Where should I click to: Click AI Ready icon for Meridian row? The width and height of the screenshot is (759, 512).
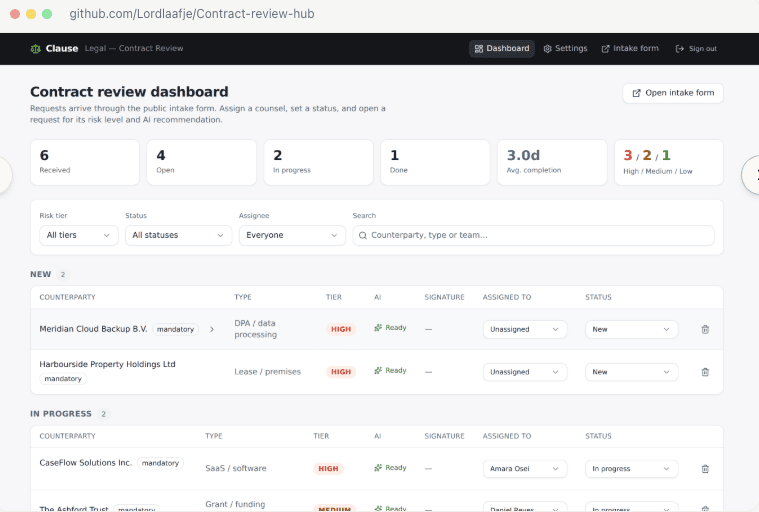[x=378, y=328]
